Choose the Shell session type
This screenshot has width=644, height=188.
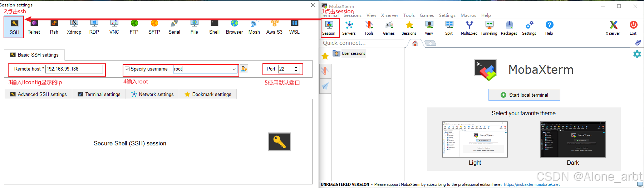(x=214, y=28)
